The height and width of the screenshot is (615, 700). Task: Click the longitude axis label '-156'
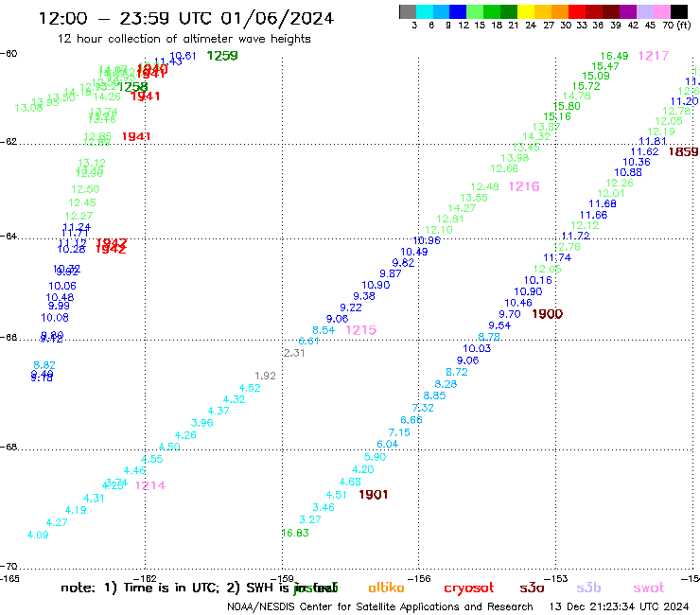419,579
